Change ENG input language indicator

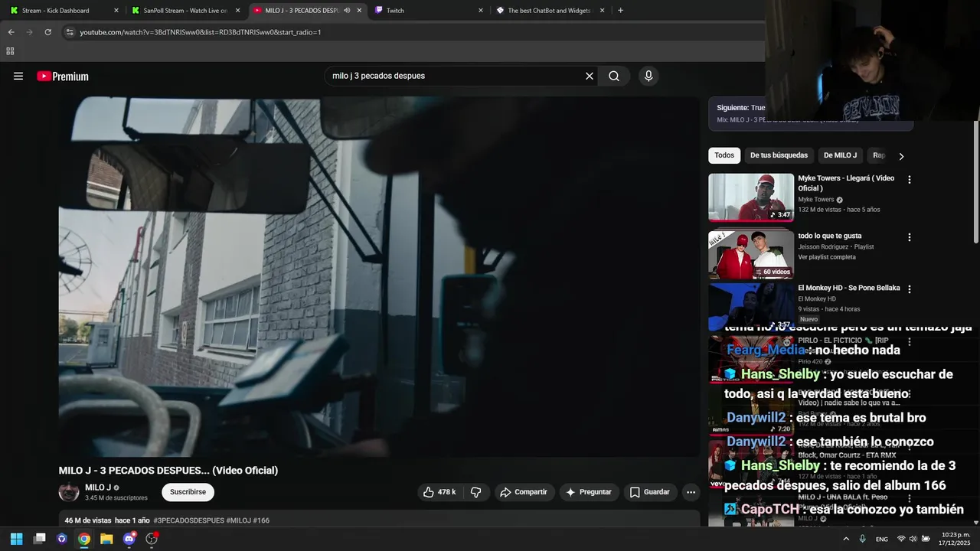pos(882,539)
